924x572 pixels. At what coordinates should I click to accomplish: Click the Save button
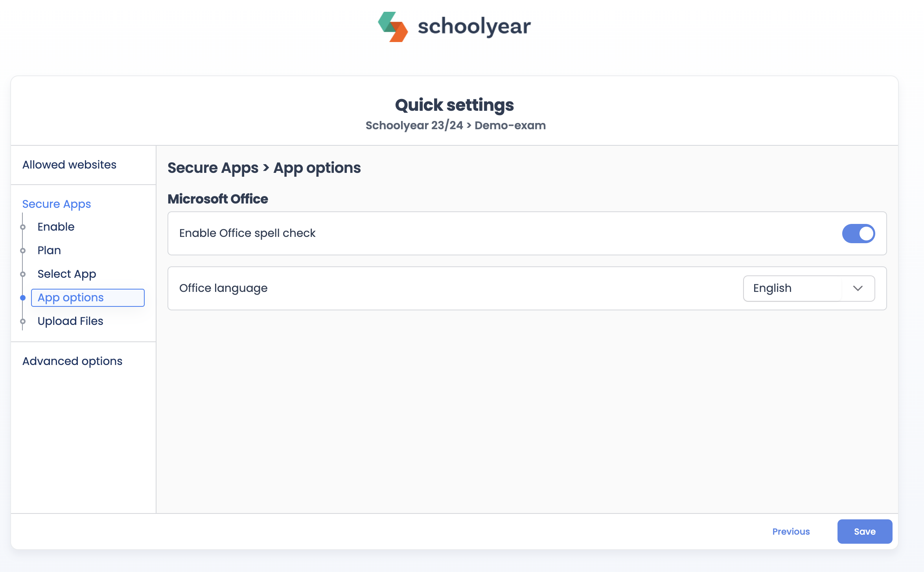[x=865, y=532]
